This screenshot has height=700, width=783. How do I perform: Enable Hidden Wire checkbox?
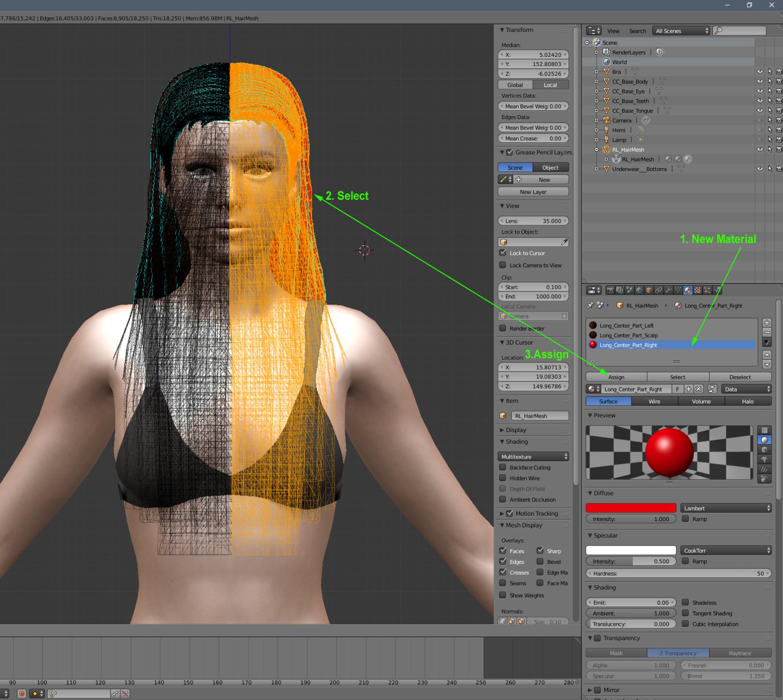(503, 478)
